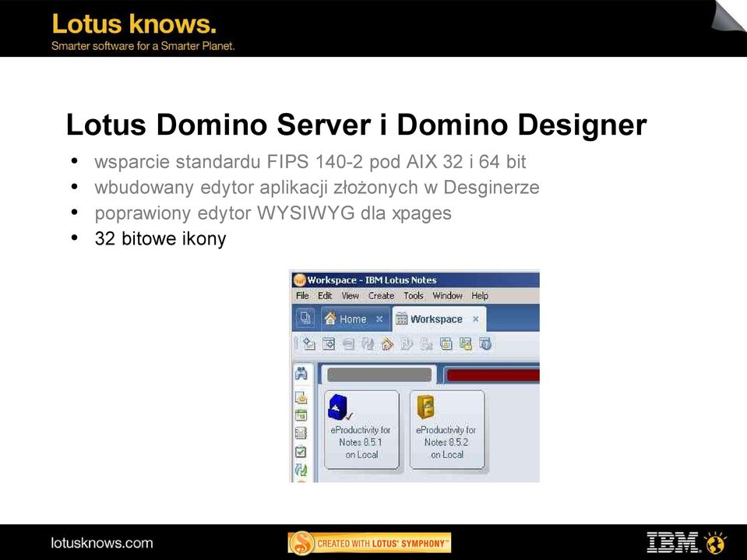The height and width of the screenshot is (560, 747).
Task: Open the Mail icon in the sidebar
Action: click(301, 397)
